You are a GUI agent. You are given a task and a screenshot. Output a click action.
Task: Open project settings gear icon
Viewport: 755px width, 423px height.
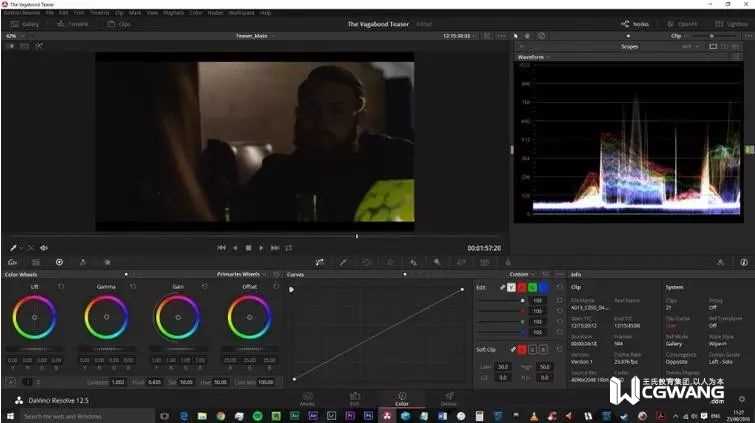pyautogui.click(x=742, y=399)
